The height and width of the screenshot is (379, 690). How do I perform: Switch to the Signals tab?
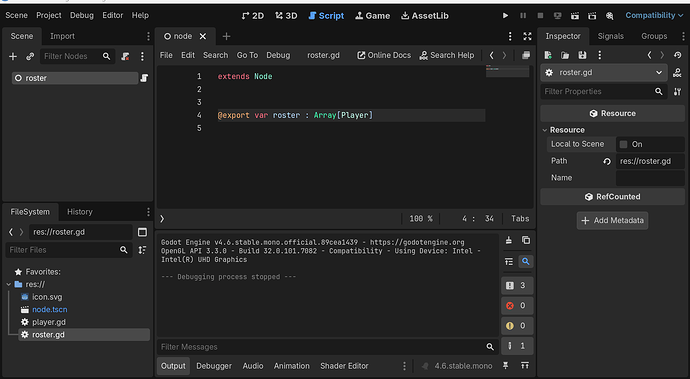pyautogui.click(x=610, y=36)
